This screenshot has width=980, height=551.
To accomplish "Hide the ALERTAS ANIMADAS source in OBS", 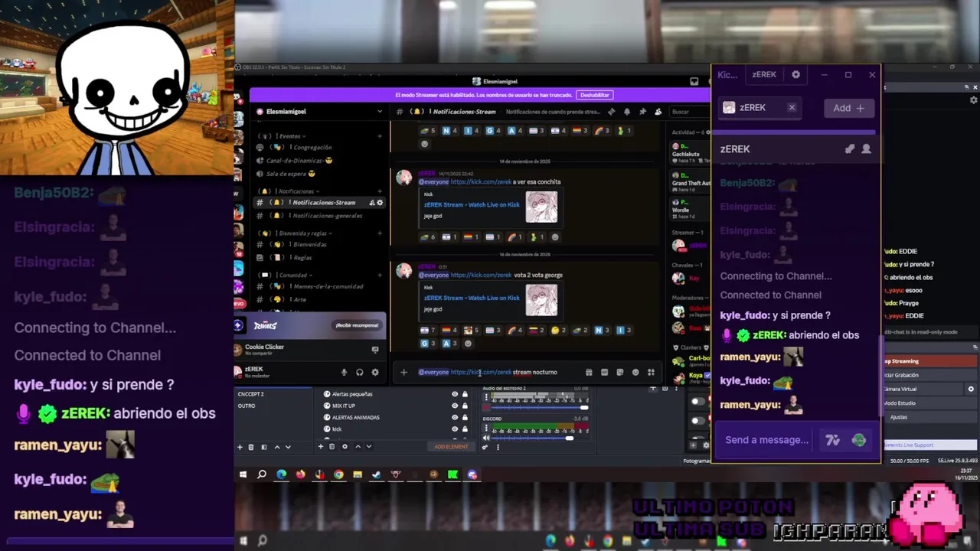I will pyautogui.click(x=455, y=417).
